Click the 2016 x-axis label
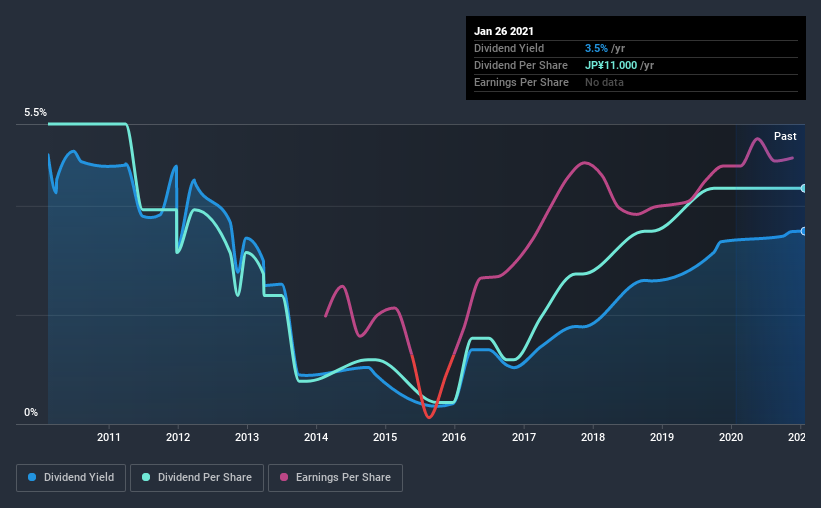821x508 pixels. tap(454, 437)
